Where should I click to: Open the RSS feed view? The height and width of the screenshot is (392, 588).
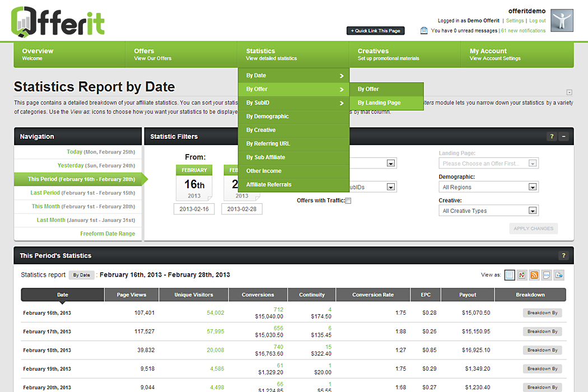[x=534, y=275]
